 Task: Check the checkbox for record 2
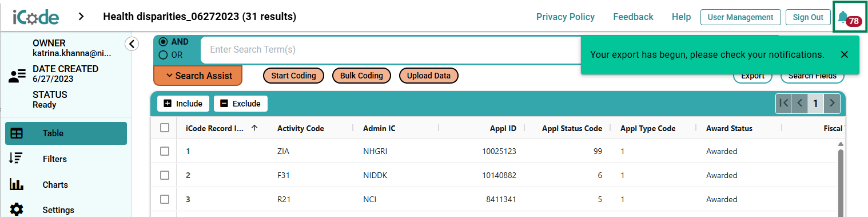pyautogui.click(x=165, y=175)
